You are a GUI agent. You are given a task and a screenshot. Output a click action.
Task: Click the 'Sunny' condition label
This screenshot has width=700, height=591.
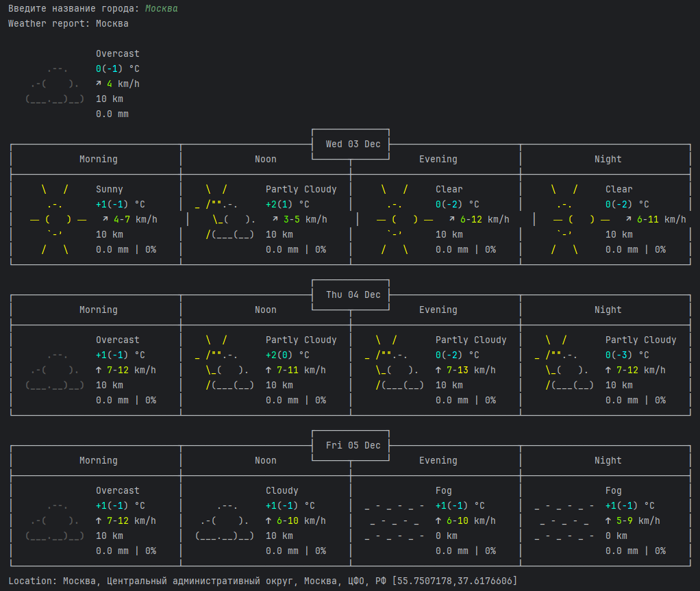(110, 189)
